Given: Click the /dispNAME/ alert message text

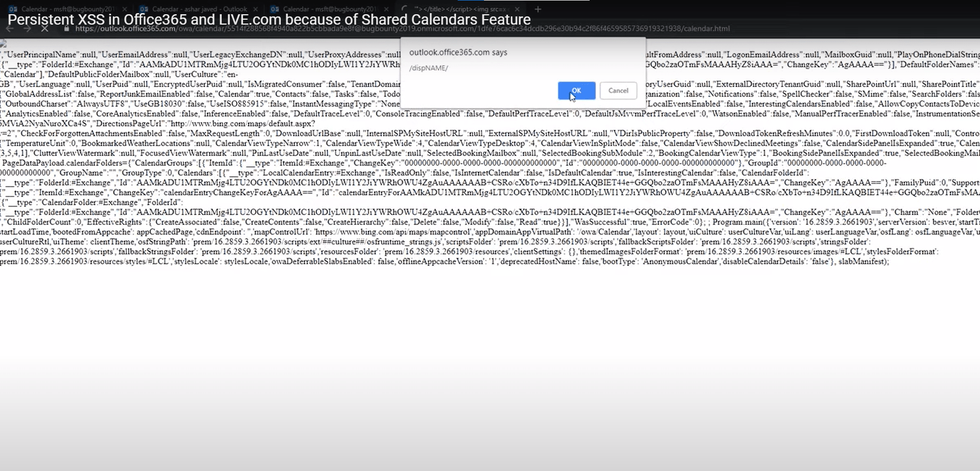Looking at the screenshot, I should click(429, 68).
